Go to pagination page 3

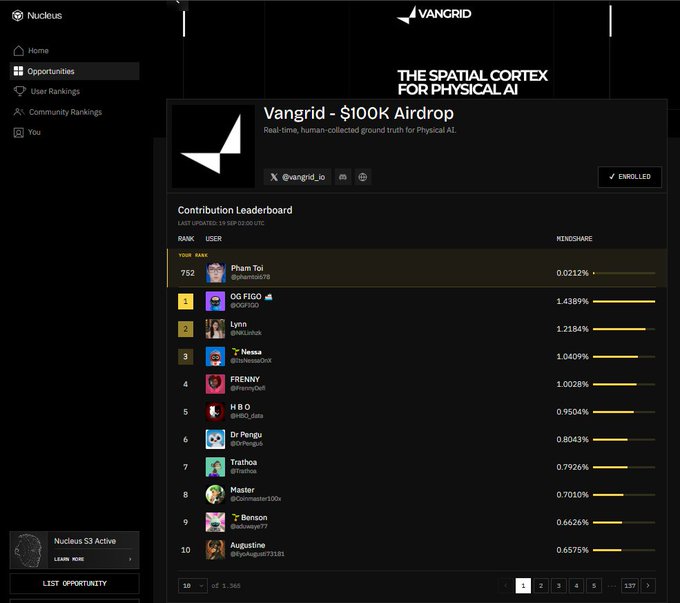point(559,586)
